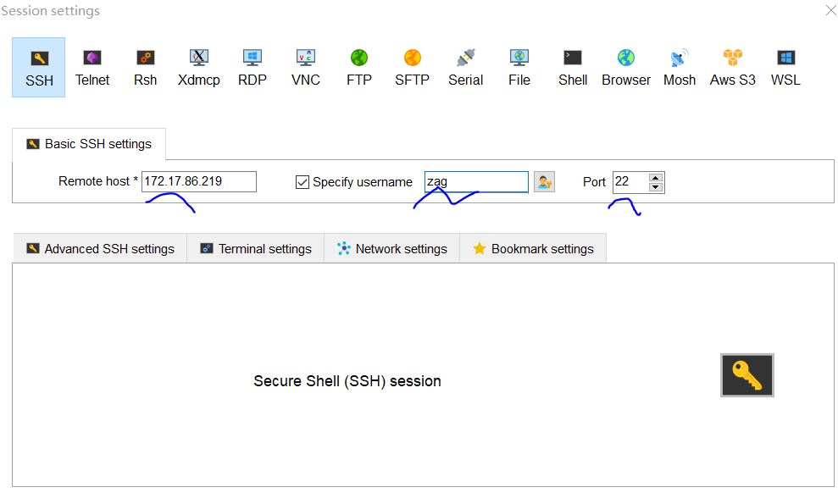This screenshot has width=838, height=504.
Task: Click inside the Remote host field
Action: tap(199, 181)
